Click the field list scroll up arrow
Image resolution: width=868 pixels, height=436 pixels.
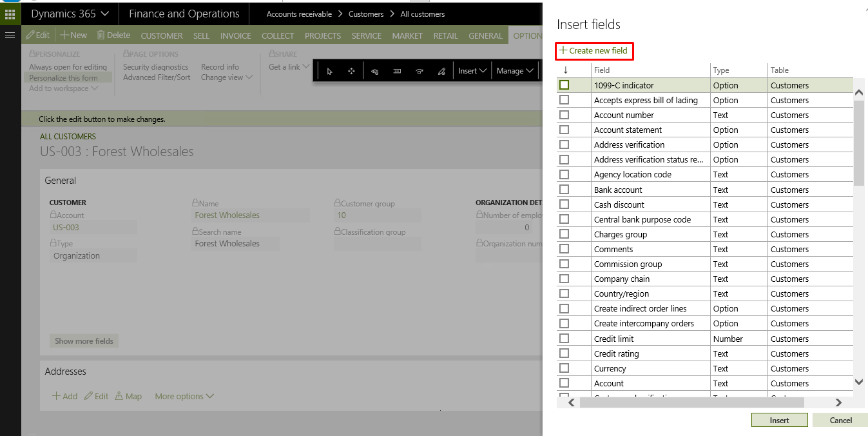859,93
